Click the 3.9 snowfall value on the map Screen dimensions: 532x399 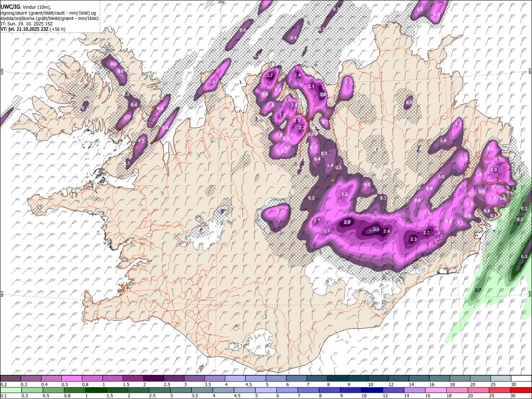click(323, 95)
